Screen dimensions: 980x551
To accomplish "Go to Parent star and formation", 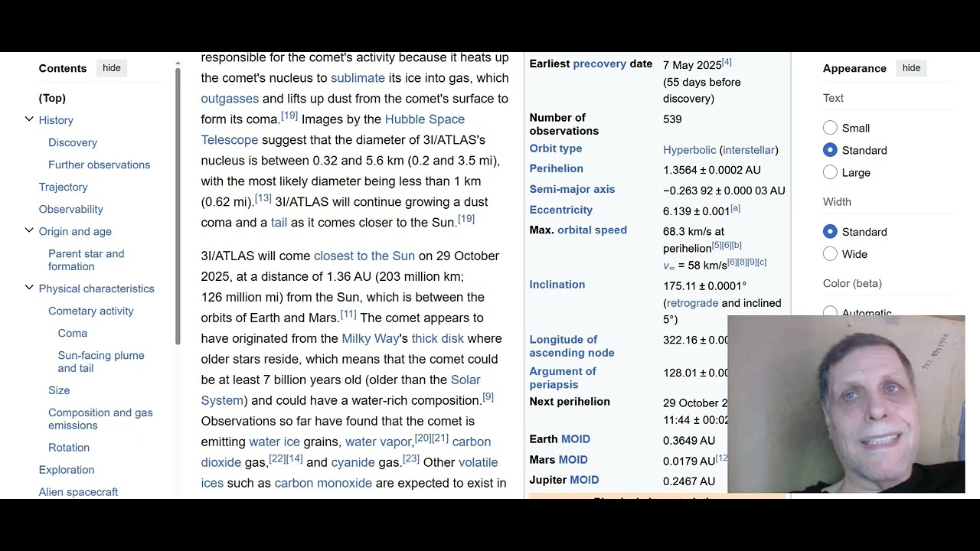I will (x=86, y=259).
